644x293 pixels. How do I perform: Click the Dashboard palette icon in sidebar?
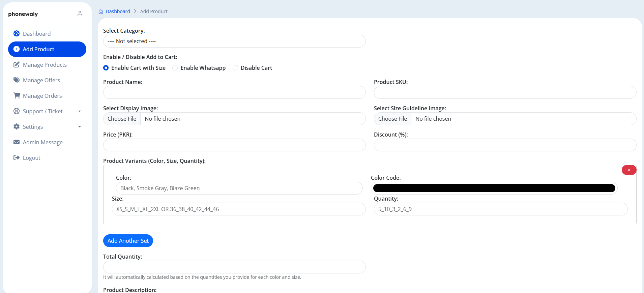(17, 33)
